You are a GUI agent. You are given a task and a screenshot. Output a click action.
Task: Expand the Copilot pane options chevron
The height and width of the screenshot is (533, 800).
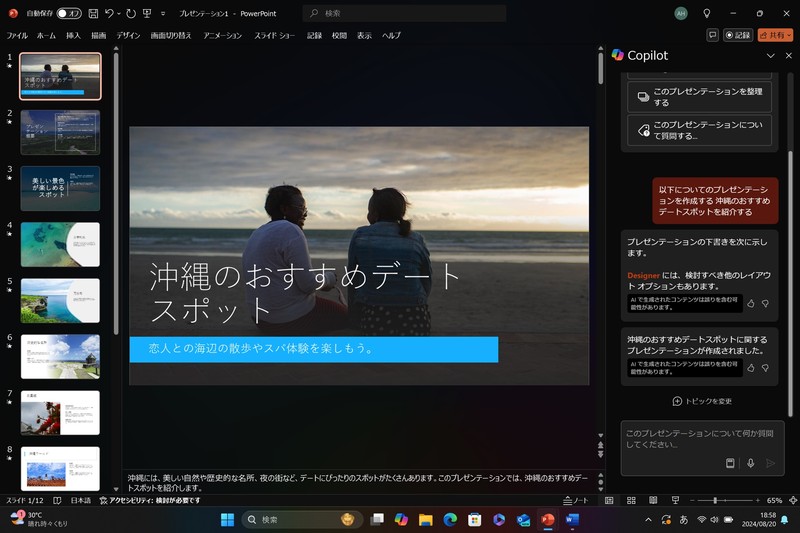[x=770, y=56]
